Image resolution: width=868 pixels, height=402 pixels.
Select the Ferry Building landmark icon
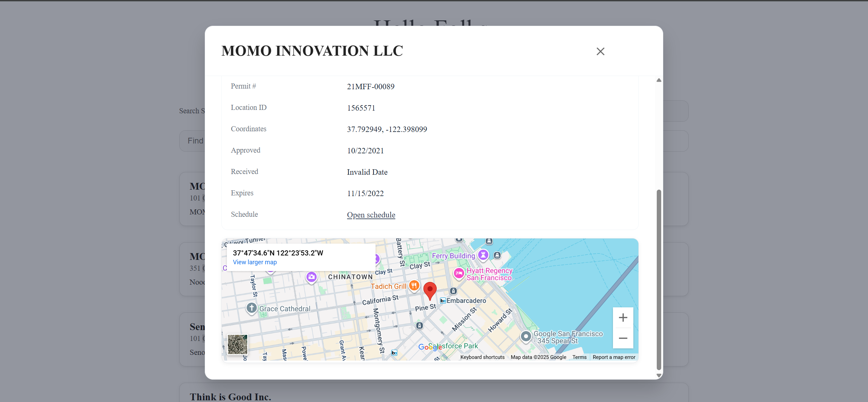pyautogui.click(x=484, y=255)
